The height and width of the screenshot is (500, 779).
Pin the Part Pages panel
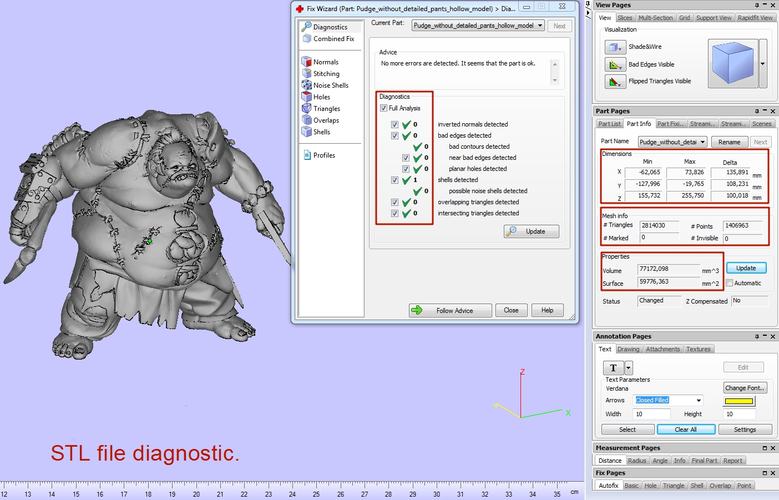pos(757,111)
